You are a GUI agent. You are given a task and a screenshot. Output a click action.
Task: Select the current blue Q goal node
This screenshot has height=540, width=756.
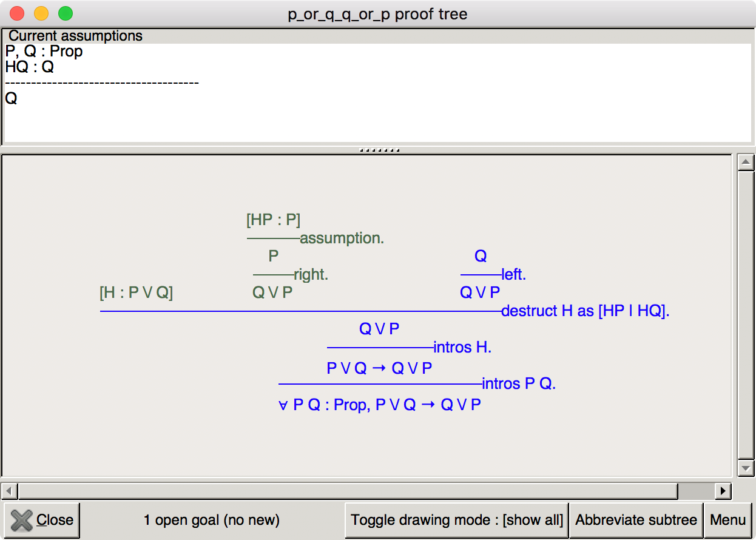point(481,256)
